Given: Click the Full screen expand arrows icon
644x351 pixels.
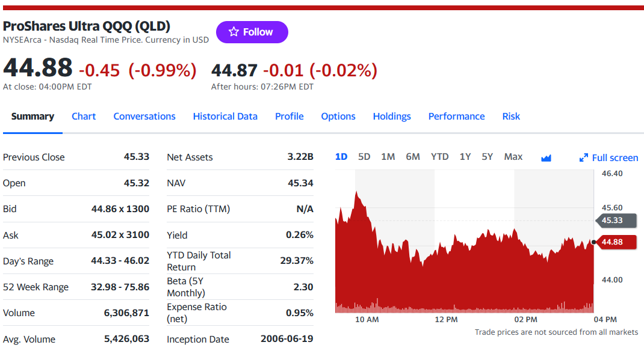Looking at the screenshot, I should pos(584,158).
